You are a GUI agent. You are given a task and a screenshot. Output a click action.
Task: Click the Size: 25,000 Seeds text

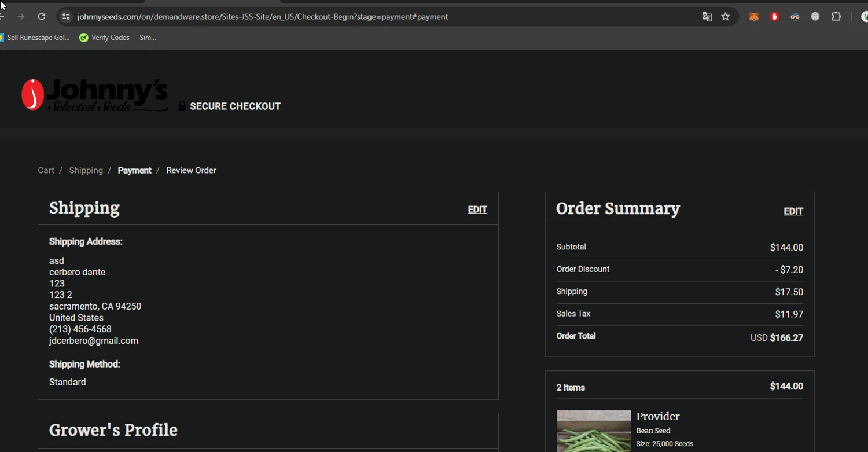[664, 444]
